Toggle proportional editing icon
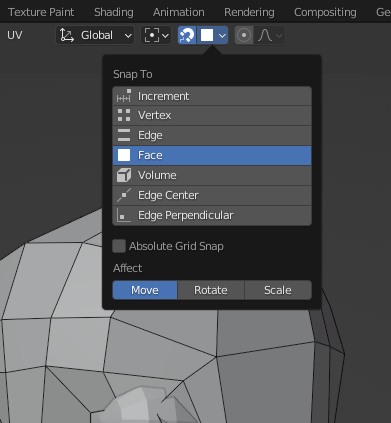Viewport: 391px width, 423px height. point(244,35)
